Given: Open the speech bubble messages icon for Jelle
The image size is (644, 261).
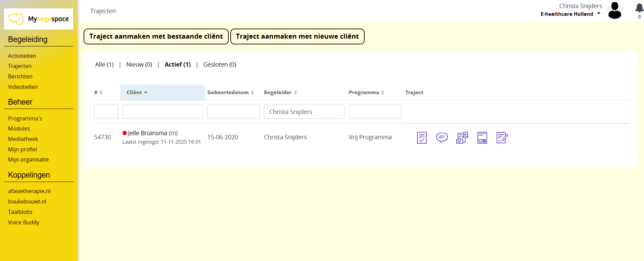Looking at the screenshot, I should pyautogui.click(x=442, y=138).
